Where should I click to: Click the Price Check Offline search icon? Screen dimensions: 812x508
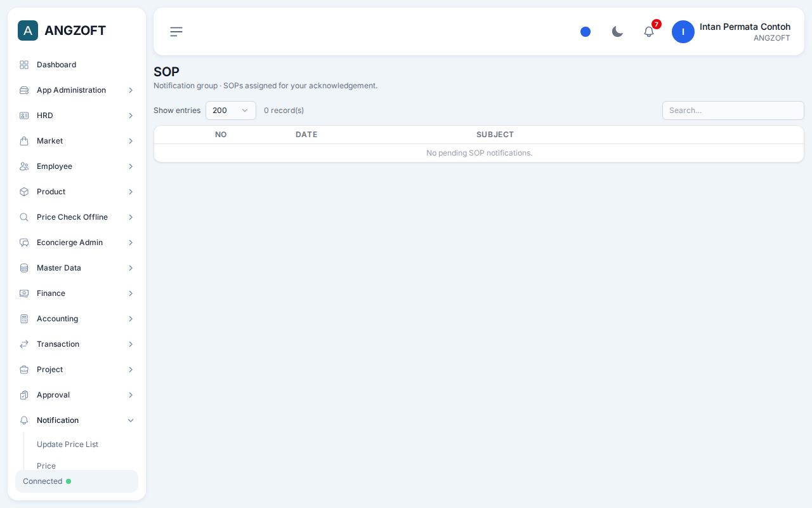pyautogui.click(x=24, y=217)
